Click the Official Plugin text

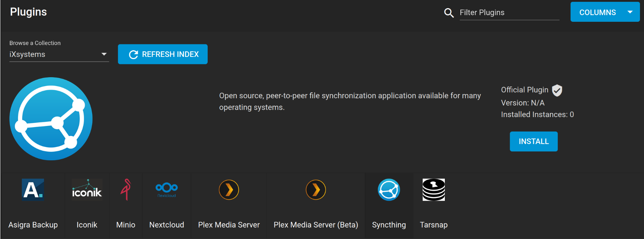tap(524, 90)
